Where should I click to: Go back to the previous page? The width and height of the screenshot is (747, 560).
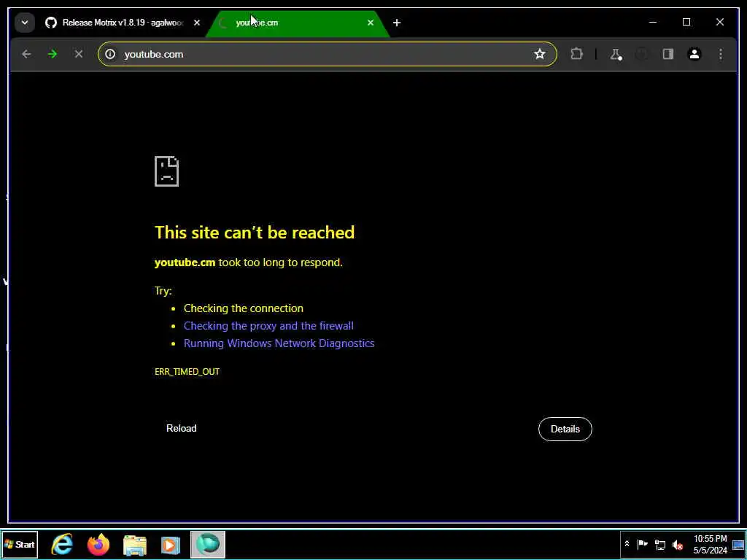(x=26, y=54)
